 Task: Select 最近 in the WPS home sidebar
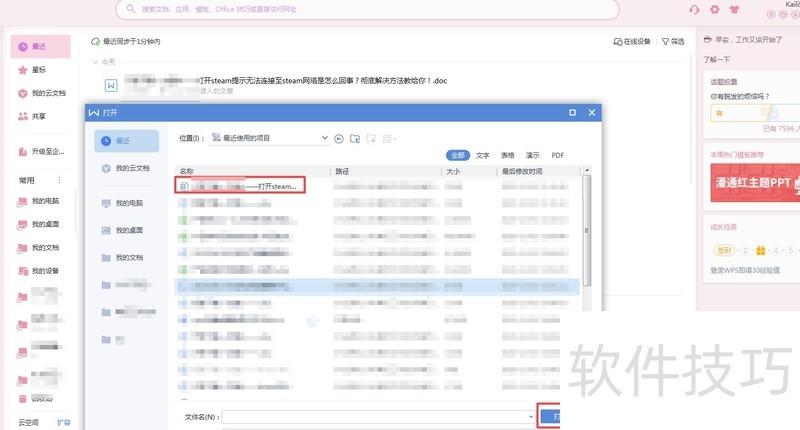click(40, 46)
